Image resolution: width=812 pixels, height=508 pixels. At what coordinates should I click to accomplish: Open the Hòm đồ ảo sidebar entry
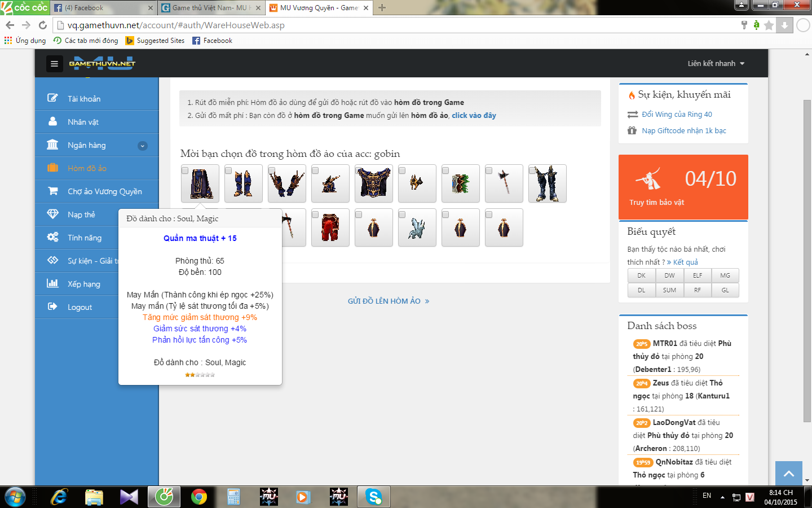(97, 168)
